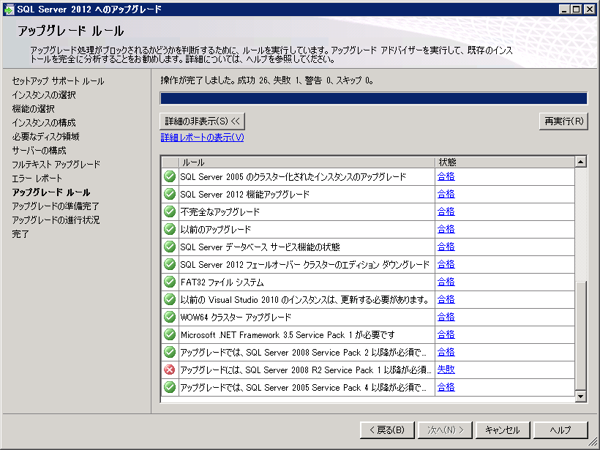The image size is (600, 450).
Task: Click red error icon for 2008 R2 SP1 rule
Action: [x=170, y=370]
